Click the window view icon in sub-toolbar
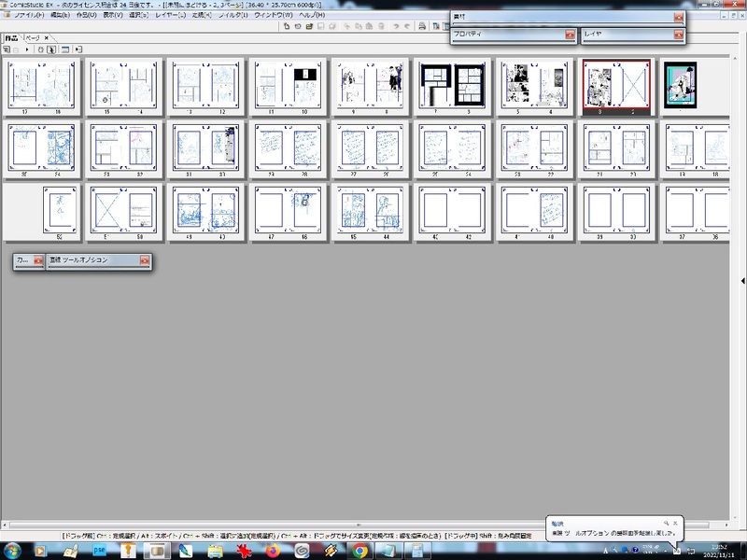The height and width of the screenshot is (560, 747). (x=65, y=49)
